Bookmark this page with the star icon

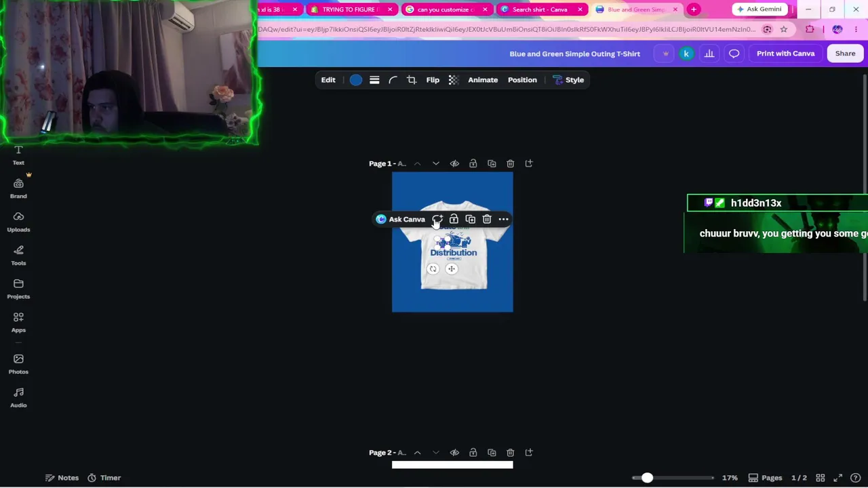784,30
